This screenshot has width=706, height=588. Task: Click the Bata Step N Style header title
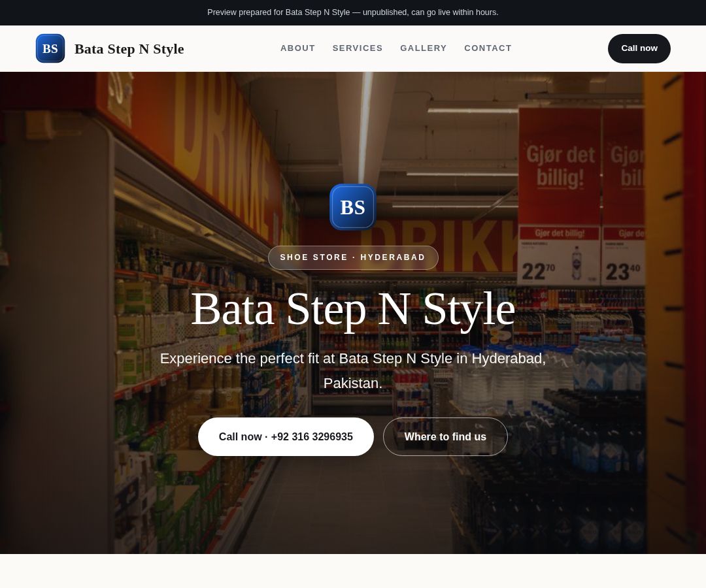129,48
